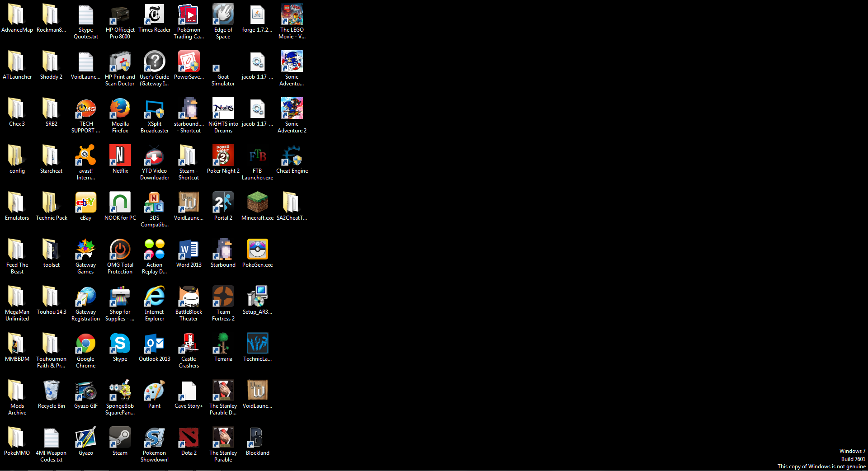Open avast! Internet Security shortcut
Viewport: 868px width, 471px height.
coord(86,156)
